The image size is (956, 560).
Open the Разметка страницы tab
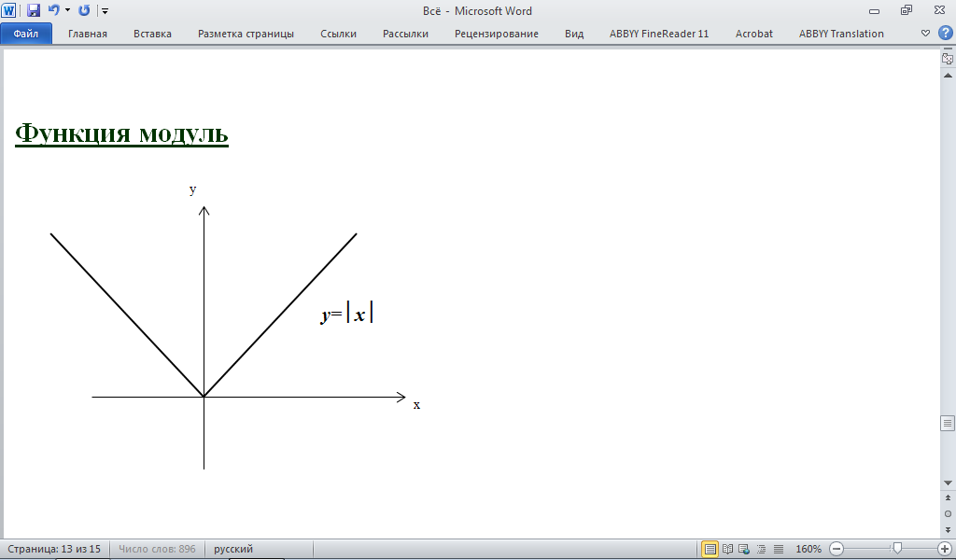246,34
